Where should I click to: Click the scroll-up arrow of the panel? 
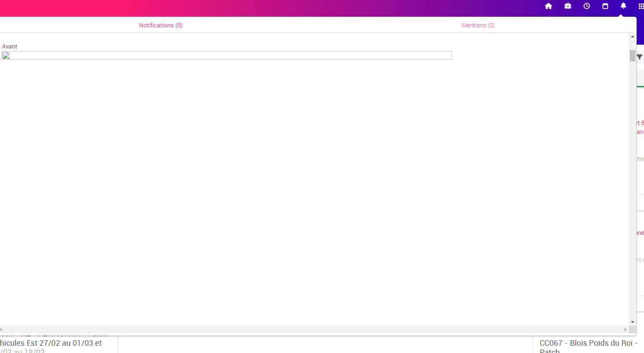(632, 36)
